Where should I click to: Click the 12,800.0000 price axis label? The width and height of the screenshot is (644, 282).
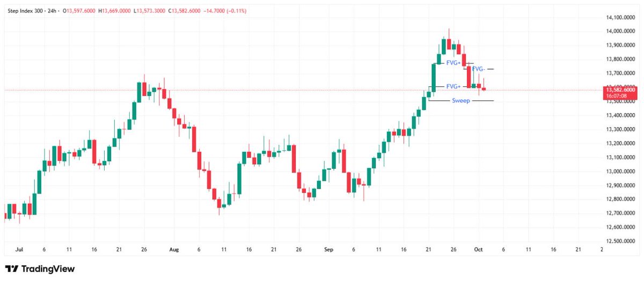pyautogui.click(x=621, y=199)
